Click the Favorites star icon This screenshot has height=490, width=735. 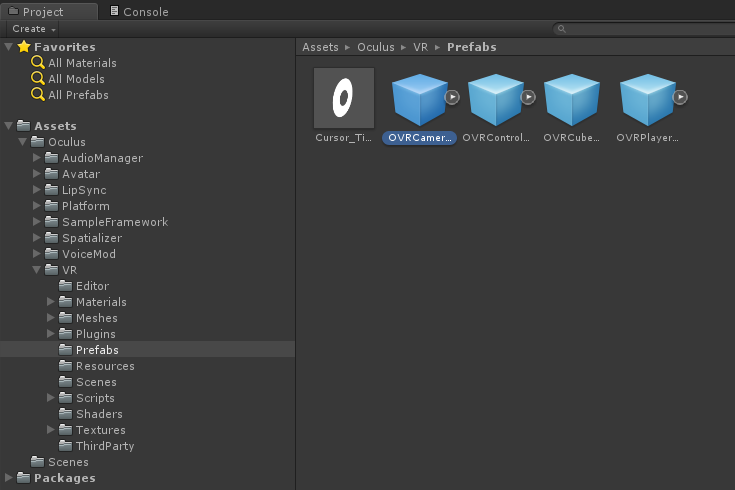coord(24,46)
